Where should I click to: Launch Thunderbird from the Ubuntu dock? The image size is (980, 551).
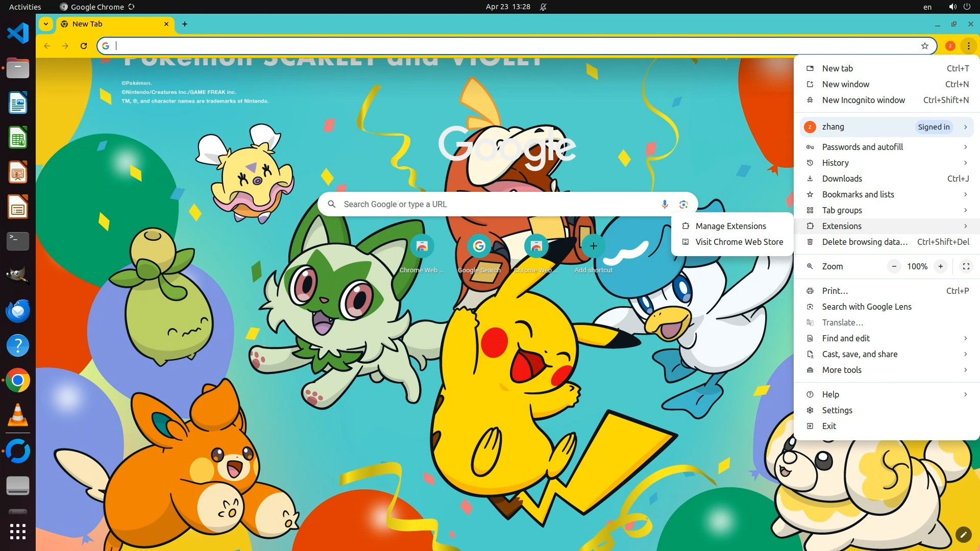18,311
